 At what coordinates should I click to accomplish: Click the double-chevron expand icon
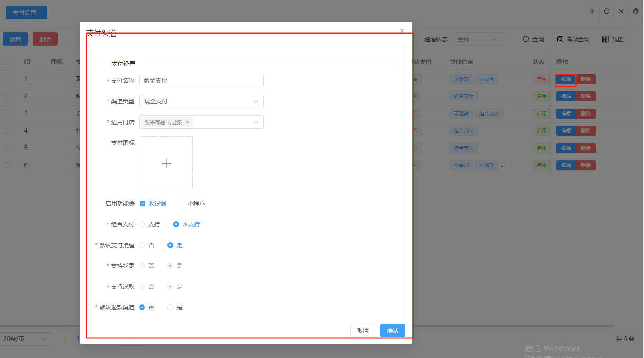tap(592, 12)
